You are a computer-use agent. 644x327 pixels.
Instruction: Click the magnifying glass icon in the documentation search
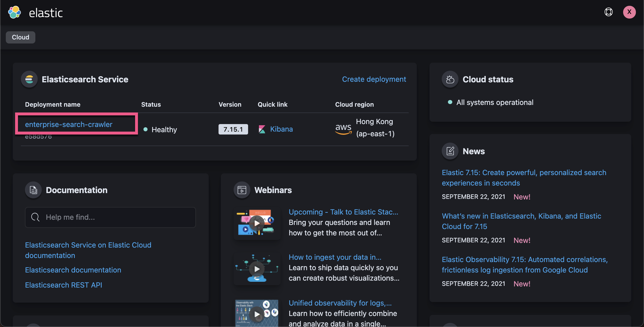point(35,217)
